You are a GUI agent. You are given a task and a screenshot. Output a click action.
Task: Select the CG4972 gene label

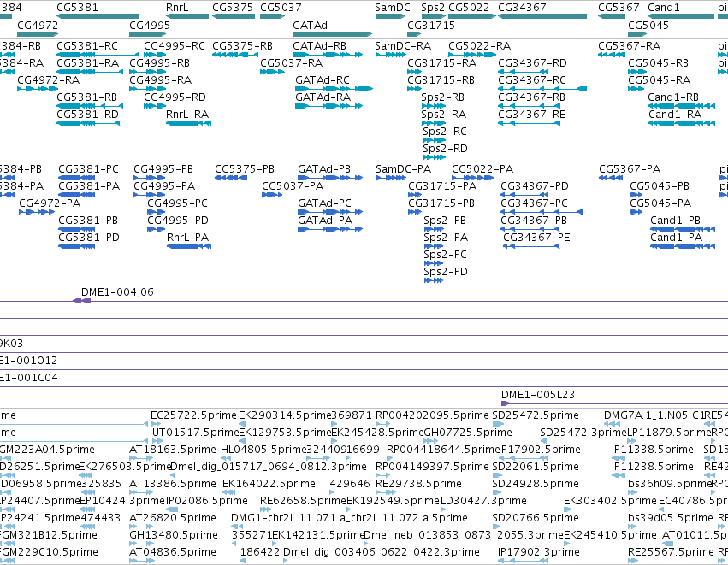pos(38,25)
